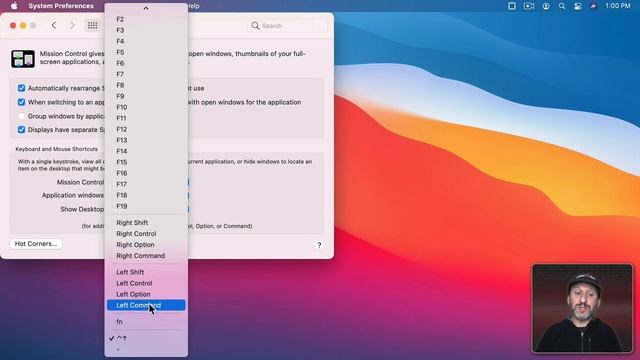The image size is (640, 360).
Task: Choose the fn key option
Action: tap(146, 322)
